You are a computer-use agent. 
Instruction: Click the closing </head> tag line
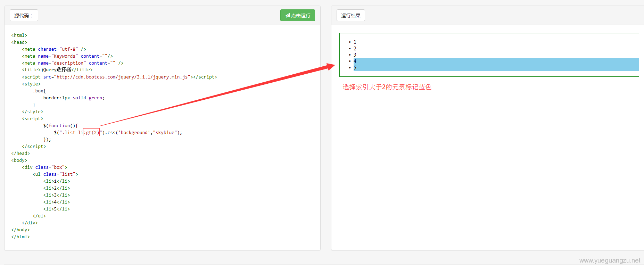coord(20,153)
